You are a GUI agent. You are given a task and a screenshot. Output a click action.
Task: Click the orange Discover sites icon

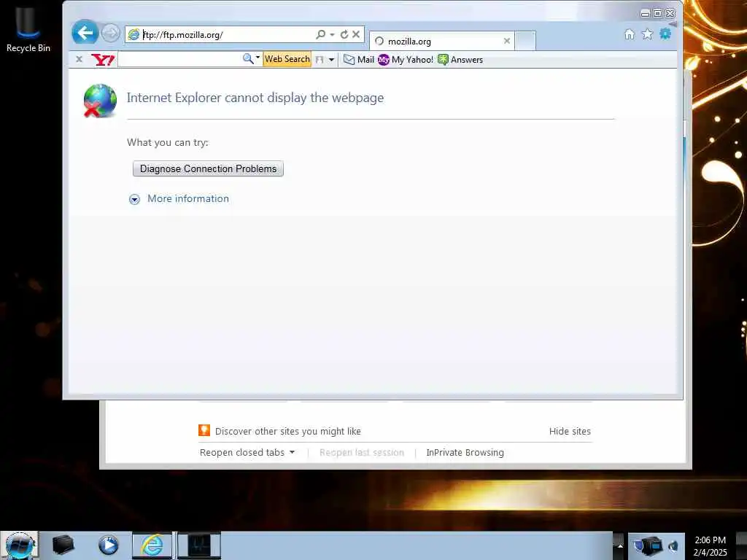[x=204, y=430]
